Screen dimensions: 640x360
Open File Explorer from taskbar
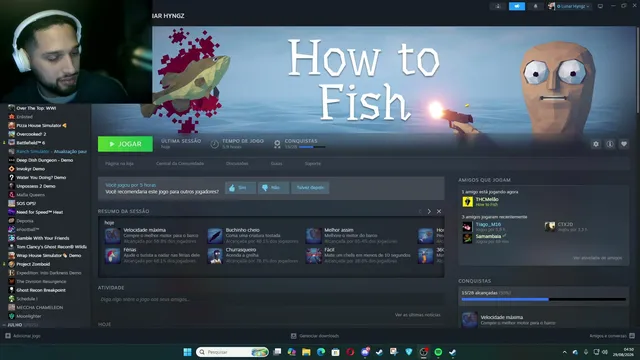point(306,352)
